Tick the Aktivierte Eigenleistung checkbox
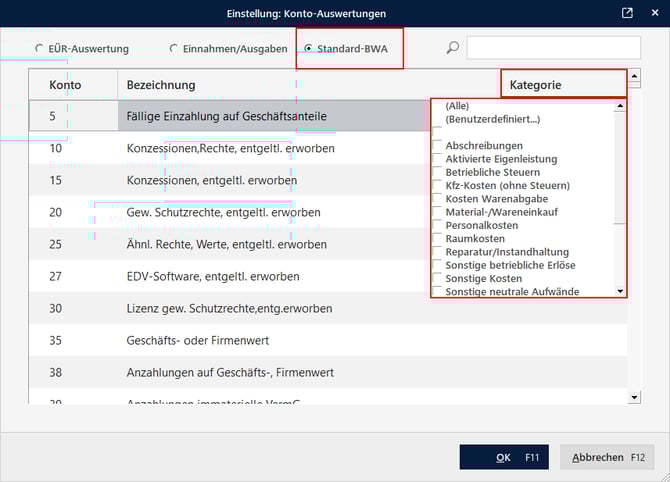Viewport: 670px width, 482px height. point(437,159)
